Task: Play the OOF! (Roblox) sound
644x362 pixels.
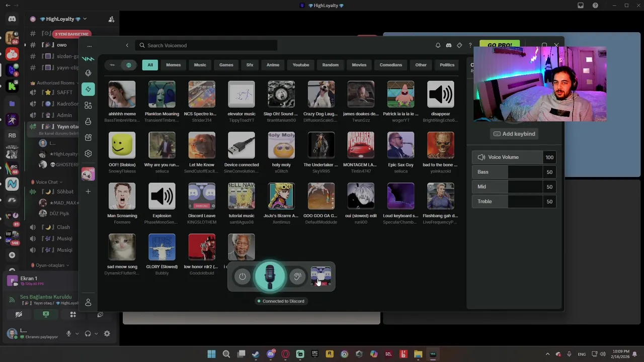Action: tap(122, 145)
